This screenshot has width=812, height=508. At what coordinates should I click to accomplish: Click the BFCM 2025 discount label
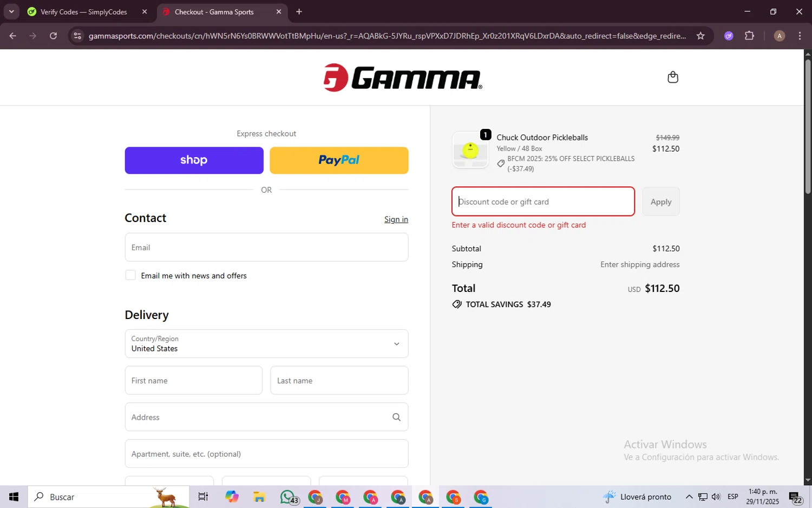point(571,164)
